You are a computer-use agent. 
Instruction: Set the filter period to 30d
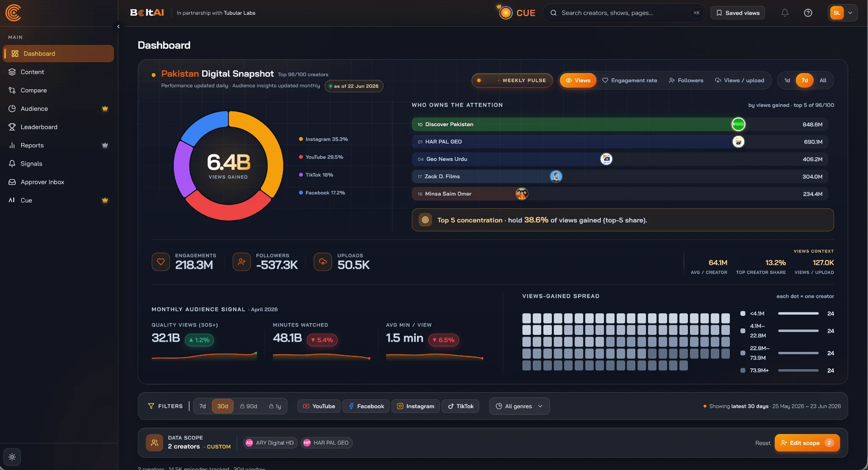click(223, 406)
